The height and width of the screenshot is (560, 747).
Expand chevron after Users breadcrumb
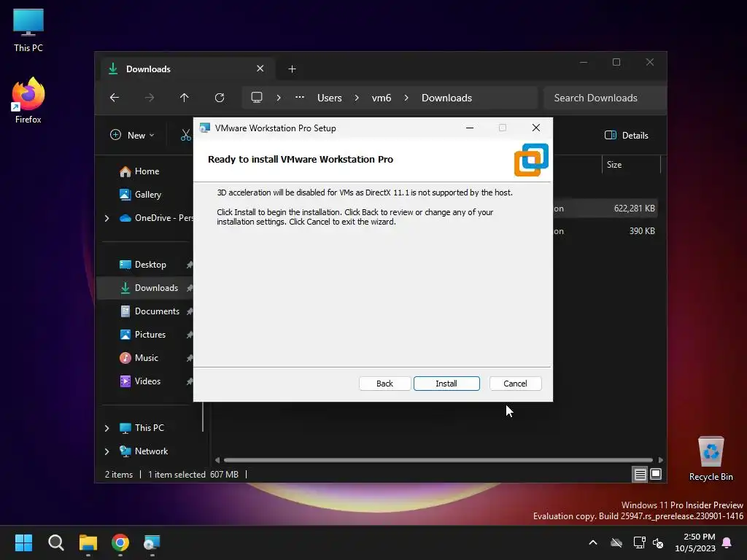(x=357, y=98)
